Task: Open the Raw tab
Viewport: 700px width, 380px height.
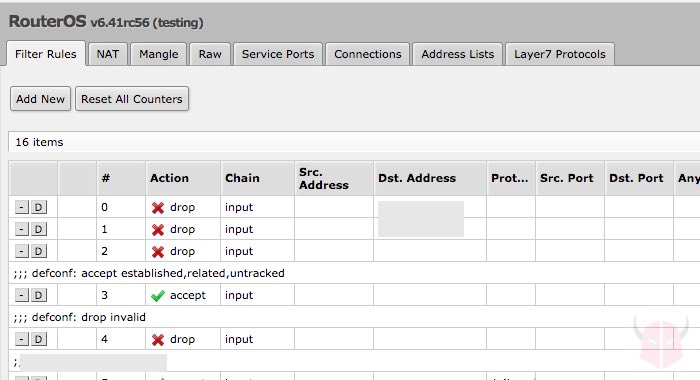Action: [210, 54]
